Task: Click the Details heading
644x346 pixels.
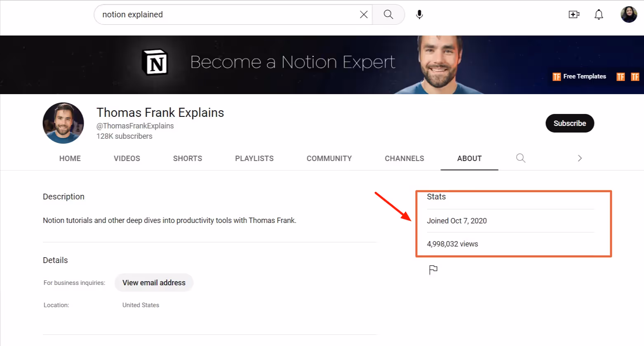Action: point(55,261)
